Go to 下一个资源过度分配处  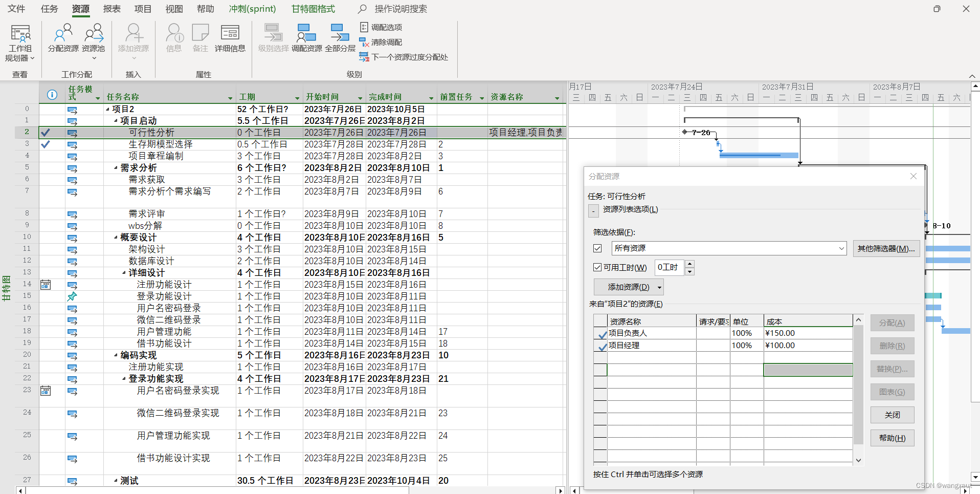point(404,57)
